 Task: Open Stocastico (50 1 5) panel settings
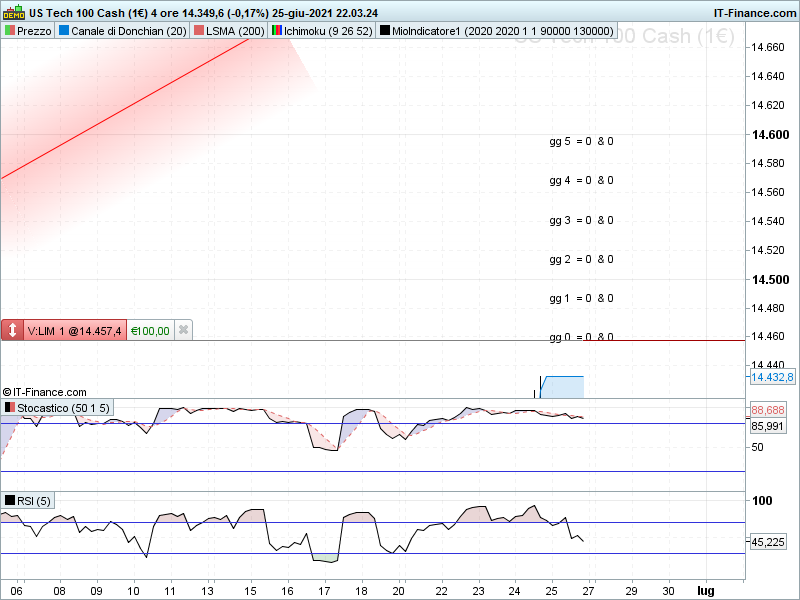(x=63, y=408)
